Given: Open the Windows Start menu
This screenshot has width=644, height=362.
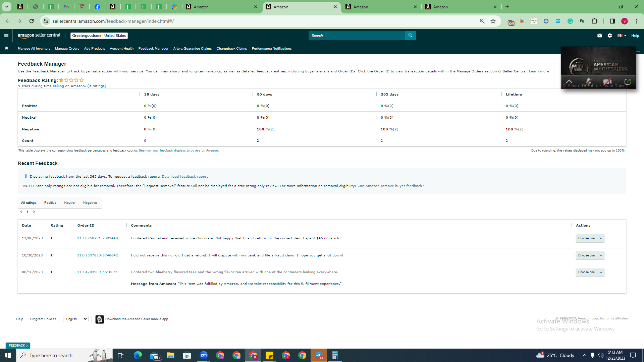Looking at the screenshot, I should (x=8, y=355).
